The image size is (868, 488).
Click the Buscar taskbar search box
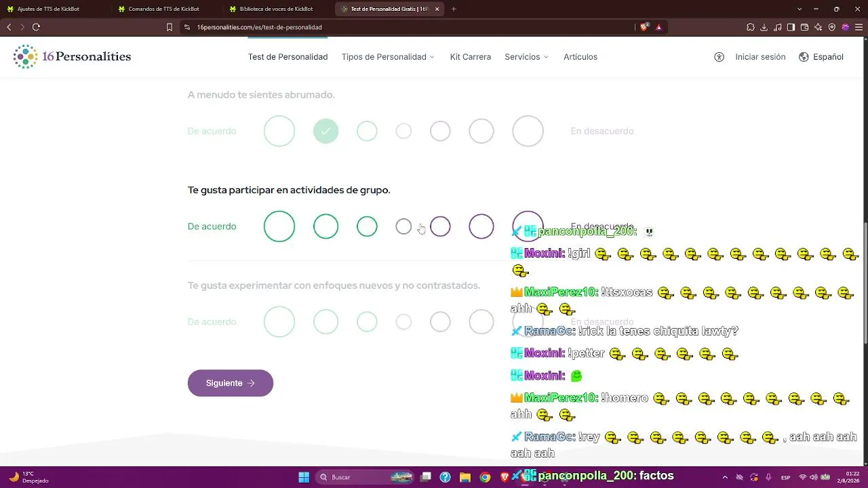tap(365, 477)
